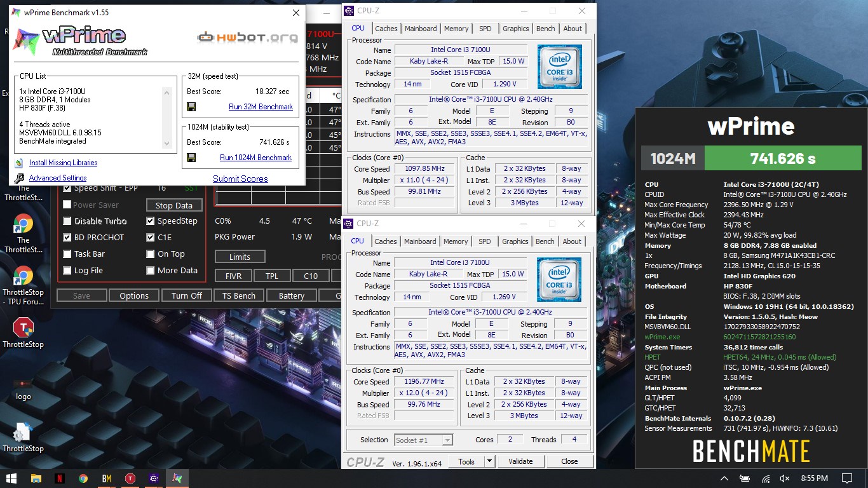The image size is (868, 488).
Task: Click the CPU List scrollbar in wPrime
Action: (167, 119)
